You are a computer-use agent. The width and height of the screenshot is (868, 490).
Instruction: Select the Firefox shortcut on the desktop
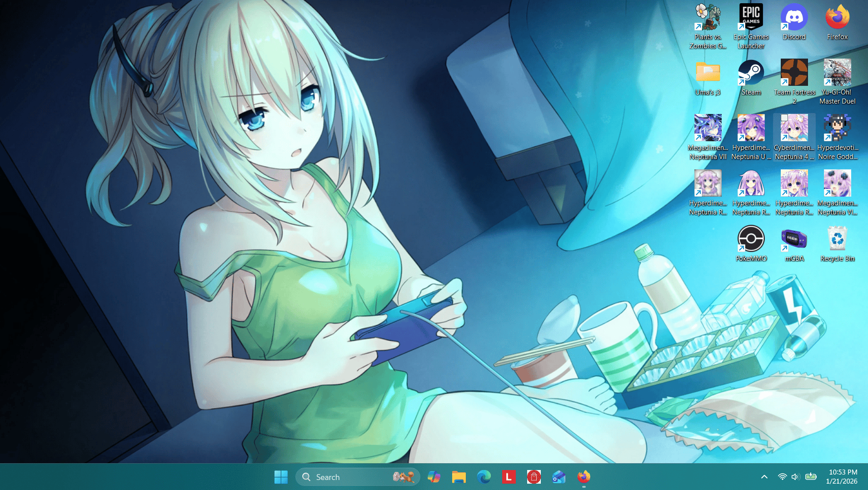click(837, 22)
